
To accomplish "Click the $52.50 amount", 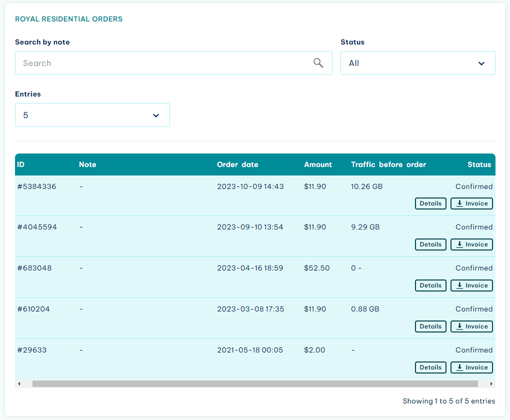I will (317, 268).
